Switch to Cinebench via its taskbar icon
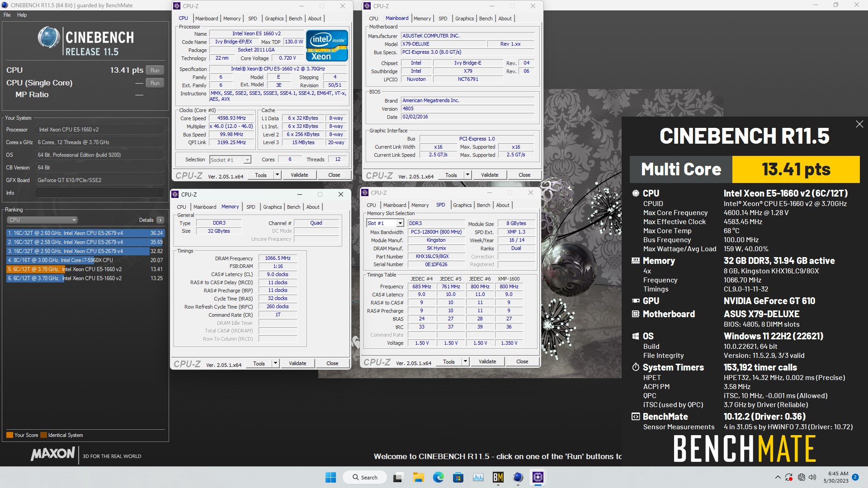This screenshot has height=488, width=868. pos(518,477)
